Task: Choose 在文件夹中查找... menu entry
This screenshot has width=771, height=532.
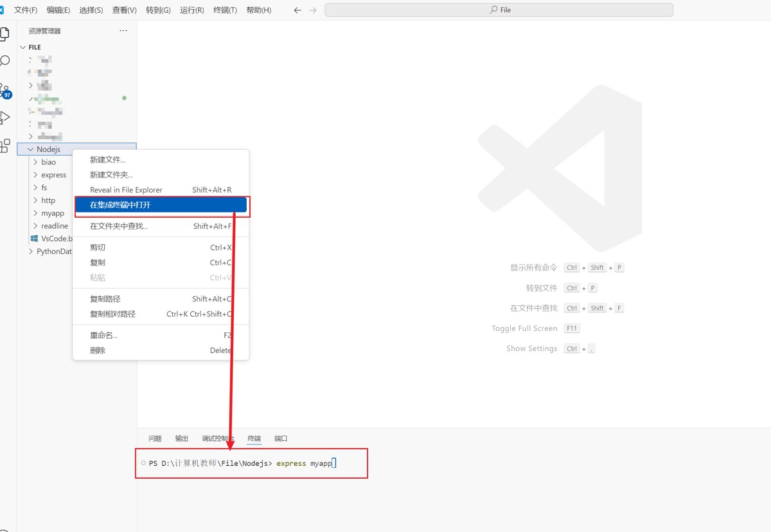Action: [x=161, y=226]
